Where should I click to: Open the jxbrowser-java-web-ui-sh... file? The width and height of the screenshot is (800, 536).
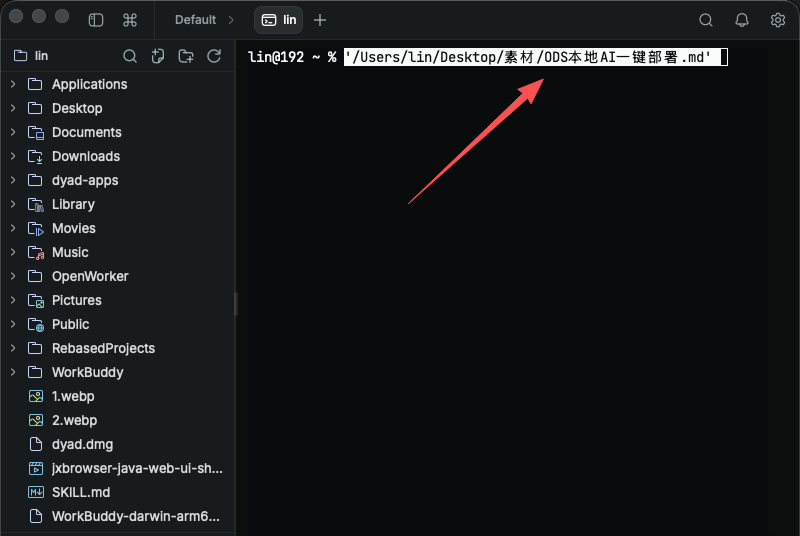point(117,468)
